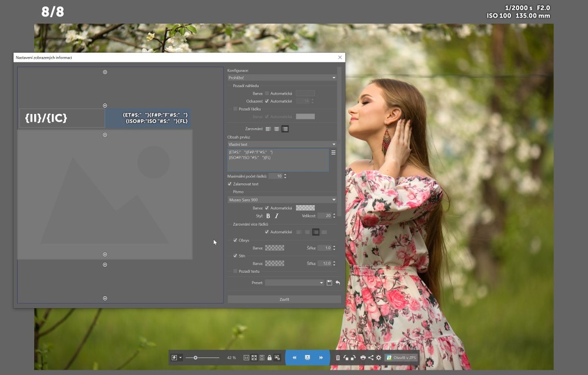Open settings gear icon in bottom toolbar

pos(378,358)
